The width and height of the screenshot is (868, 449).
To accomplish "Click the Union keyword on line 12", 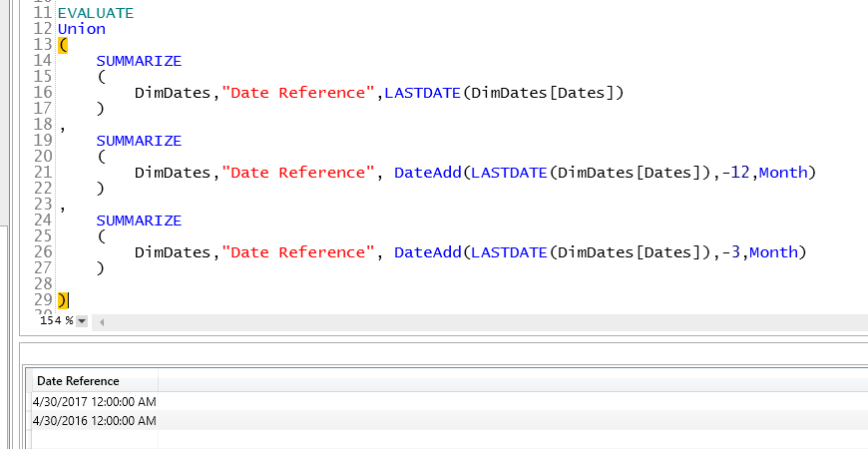I will point(82,29).
